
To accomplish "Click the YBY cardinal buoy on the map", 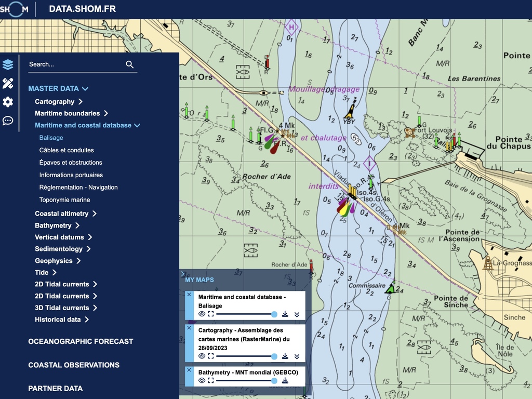I will [x=350, y=109].
